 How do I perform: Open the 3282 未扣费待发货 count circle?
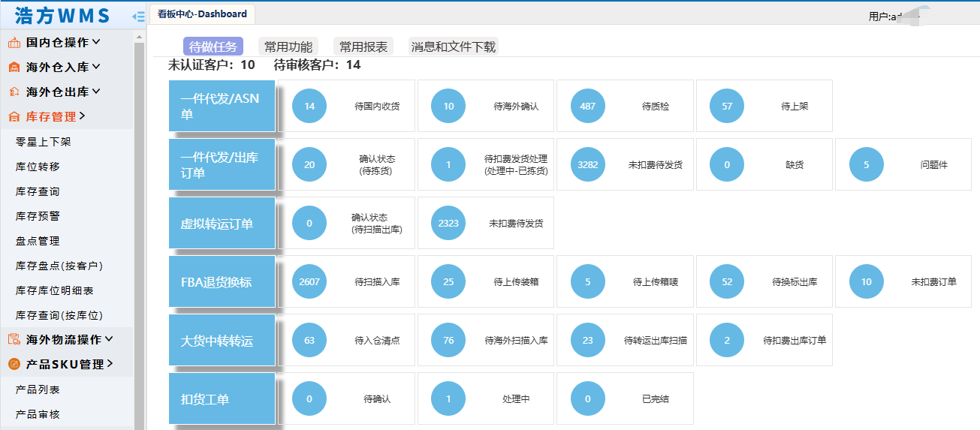tap(588, 165)
